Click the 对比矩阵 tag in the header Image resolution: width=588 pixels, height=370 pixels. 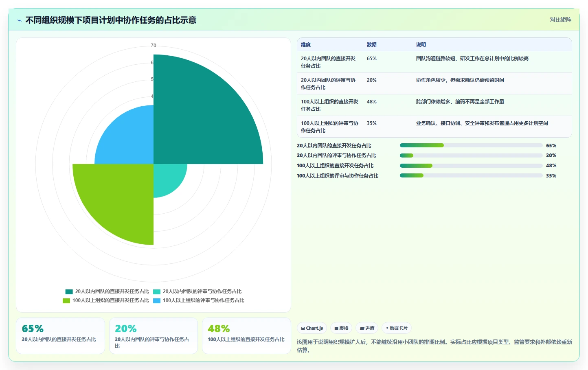(560, 20)
